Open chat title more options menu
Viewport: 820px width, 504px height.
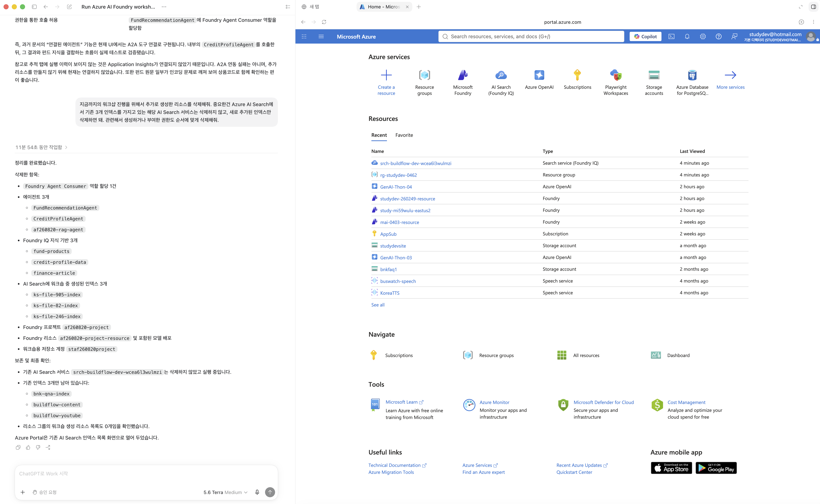coord(164,7)
